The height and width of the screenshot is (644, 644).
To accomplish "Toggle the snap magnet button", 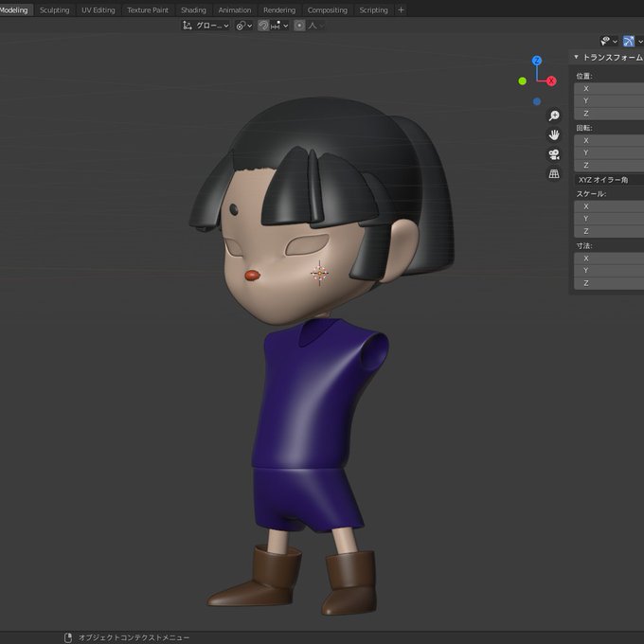I will coord(263,26).
